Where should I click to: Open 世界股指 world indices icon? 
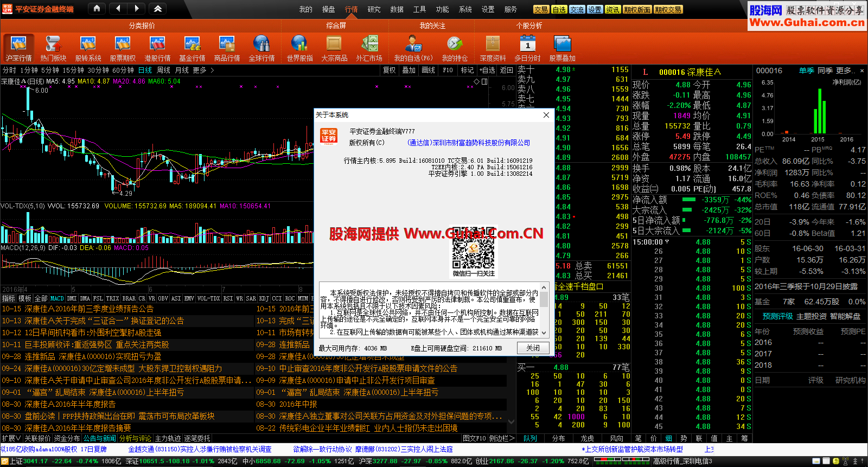tap(299, 48)
